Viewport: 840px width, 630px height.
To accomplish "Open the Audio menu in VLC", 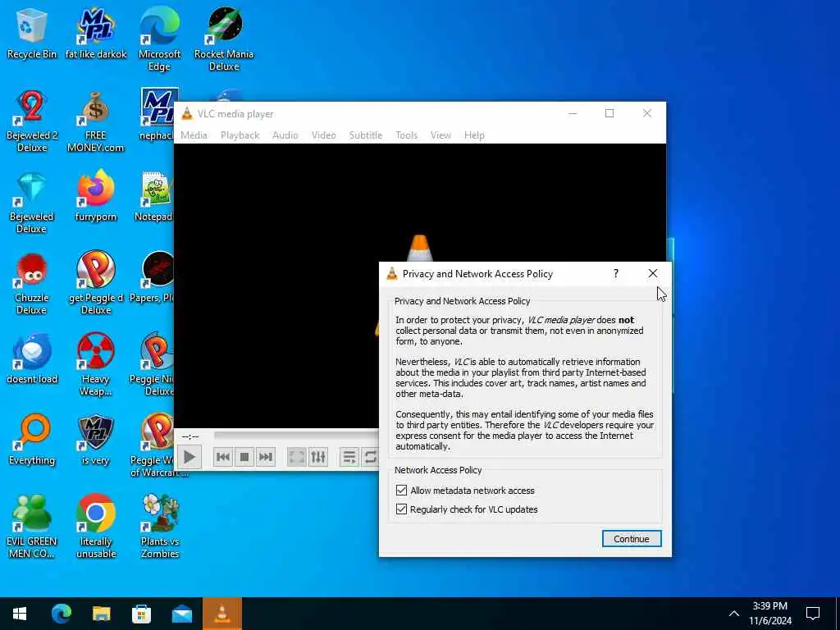I will [285, 135].
